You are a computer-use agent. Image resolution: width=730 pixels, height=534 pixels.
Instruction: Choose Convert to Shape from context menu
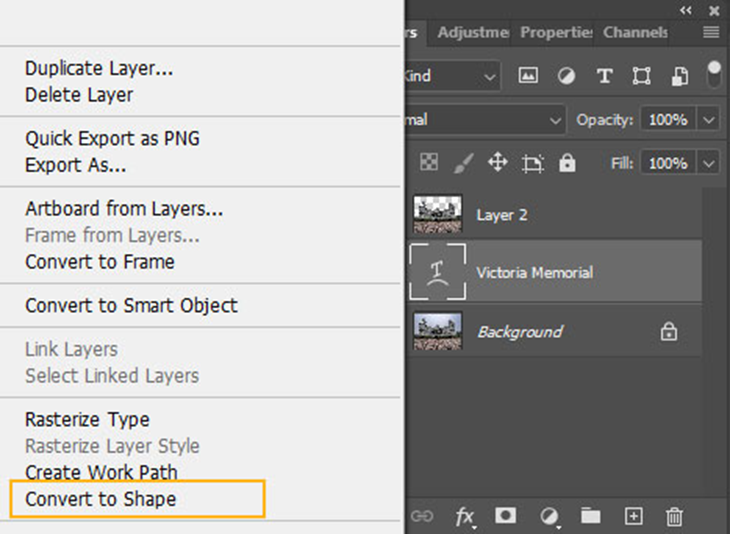[x=100, y=498]
